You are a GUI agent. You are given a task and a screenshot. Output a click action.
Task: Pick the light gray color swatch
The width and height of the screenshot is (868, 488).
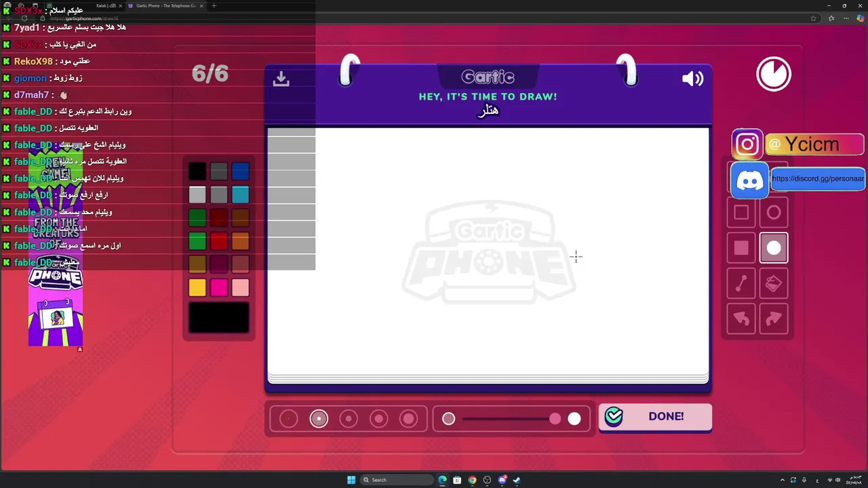pyautogui.click(x=197, y=195)
